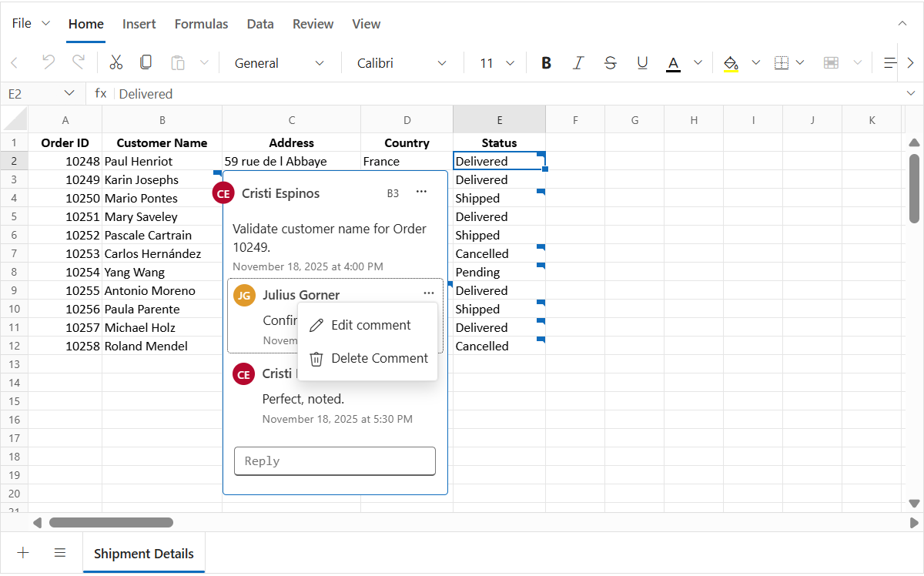Apply font color with A icon
924x576 pixels.
(x=674, y=63)
